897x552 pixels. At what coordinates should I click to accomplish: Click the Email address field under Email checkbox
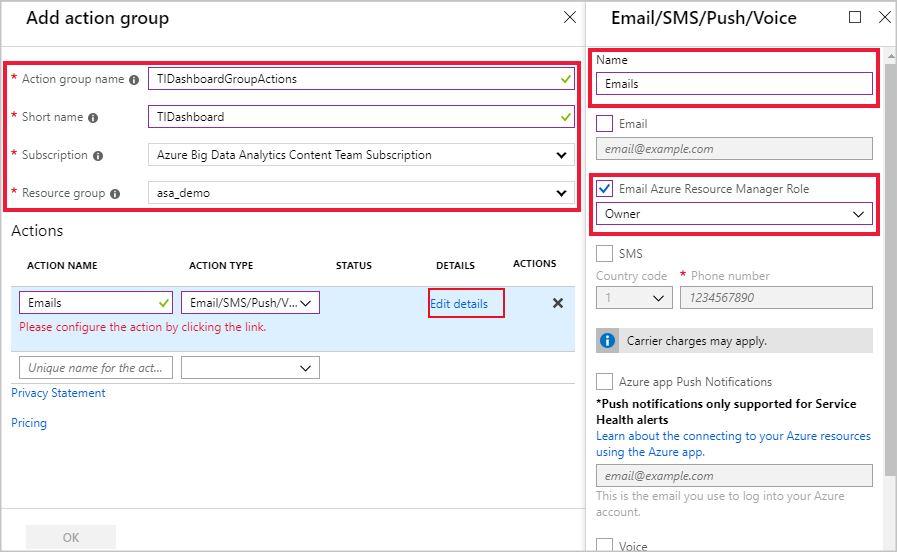pos(734,149)
